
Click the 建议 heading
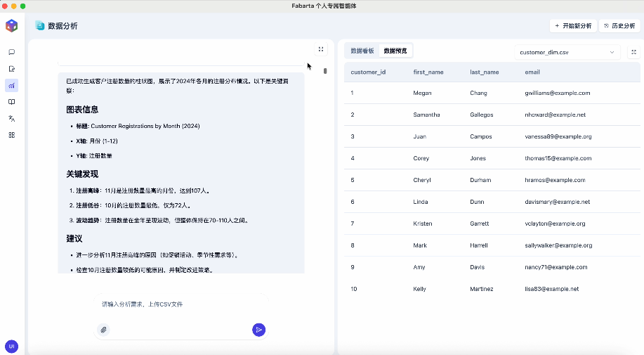tap(74, 238)
